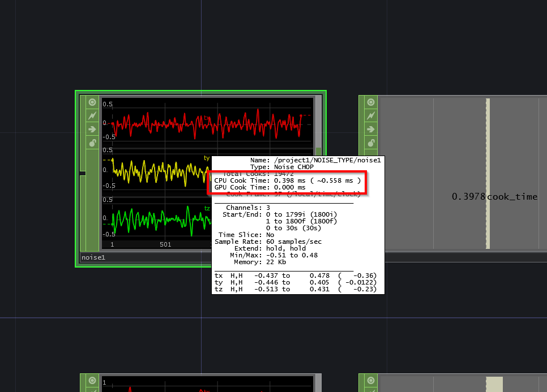547x392 pixels.
Task: Click 'Sample Rate: 60 samples/sec' line
Action: (x=268, y=242)
